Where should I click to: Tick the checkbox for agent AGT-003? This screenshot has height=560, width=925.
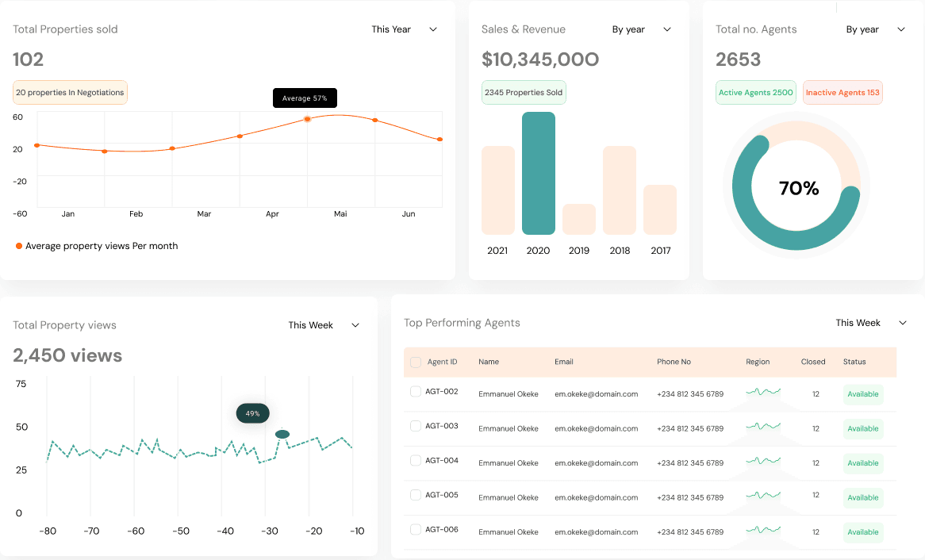pyautogui.click(x=416, y=426)
